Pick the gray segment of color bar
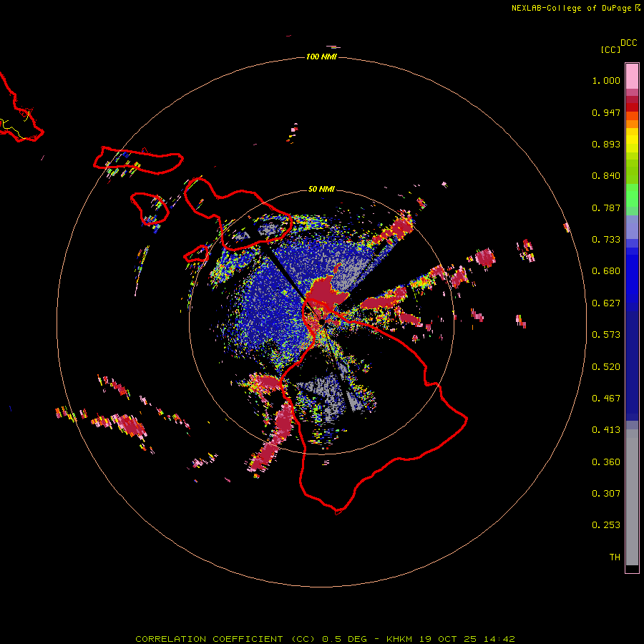Image resolution: width=644 pixels, height=644 pixels. point(632,497)
